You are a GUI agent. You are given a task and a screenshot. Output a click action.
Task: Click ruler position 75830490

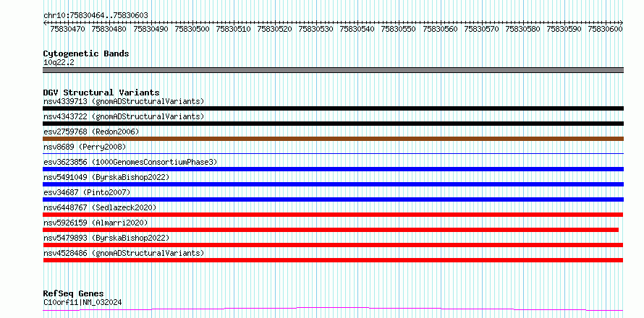[x=151, y=29]
